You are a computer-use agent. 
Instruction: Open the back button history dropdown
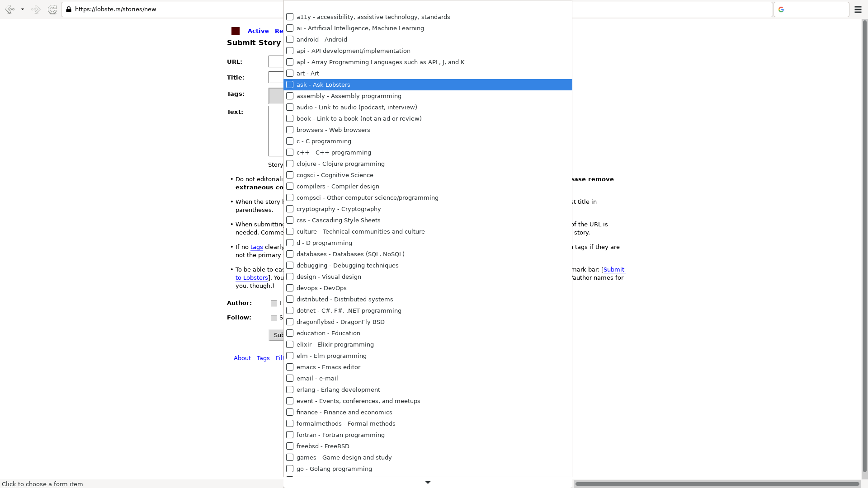(x=23, y=9)
